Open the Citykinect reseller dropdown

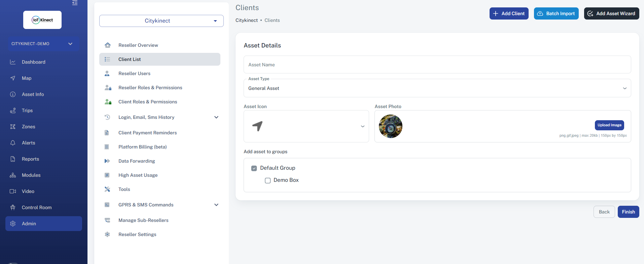click(162, 21)
